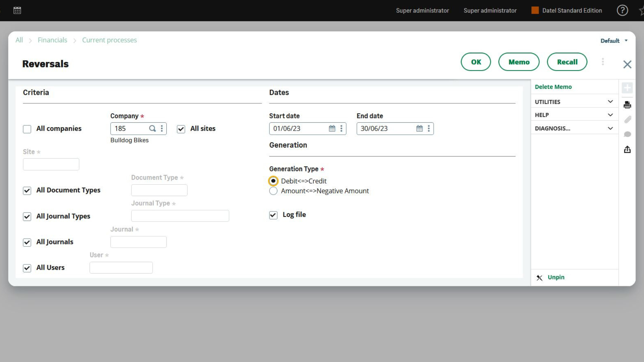Disable the Log file checkbox
The width and height of the screenshot is (644, 362).
pyautogui.click(x=273, y=215)
